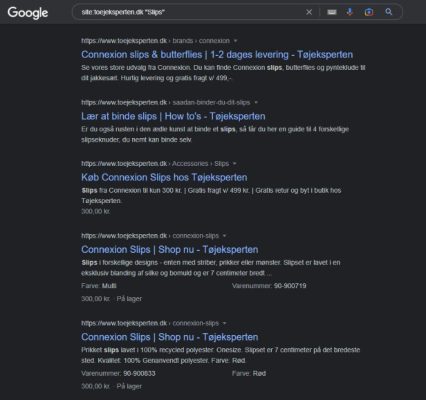The image size is (426, 400).
Task: Start voice search with microphone
Action: tap(350, 12)
